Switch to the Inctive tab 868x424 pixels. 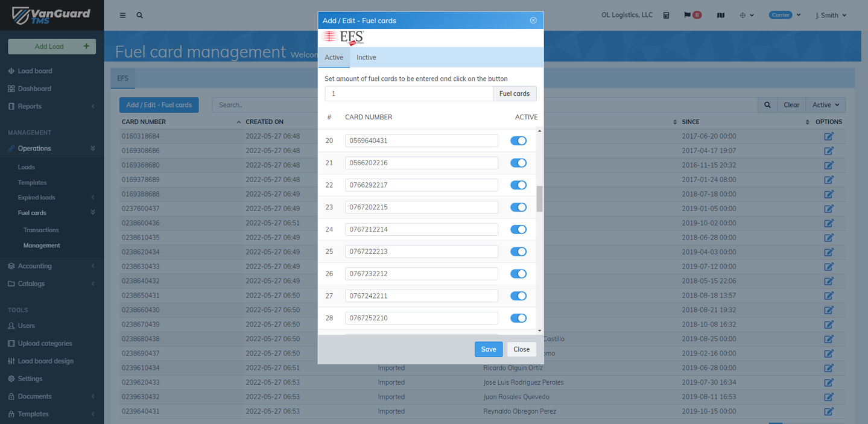pyautogui.click(x=366, y=57)
